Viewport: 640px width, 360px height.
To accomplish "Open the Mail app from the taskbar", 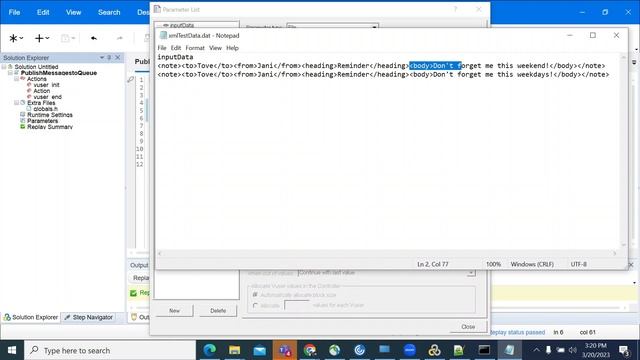I will click(x=260, y=350).
